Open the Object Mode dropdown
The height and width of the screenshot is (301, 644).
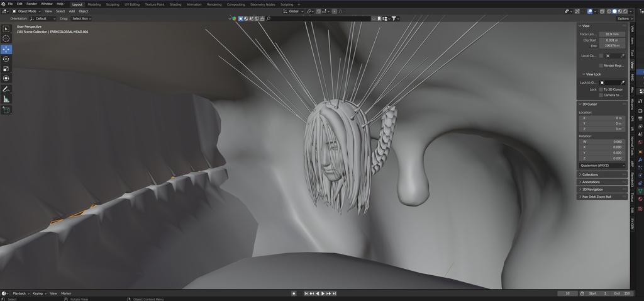pos(26,11)
